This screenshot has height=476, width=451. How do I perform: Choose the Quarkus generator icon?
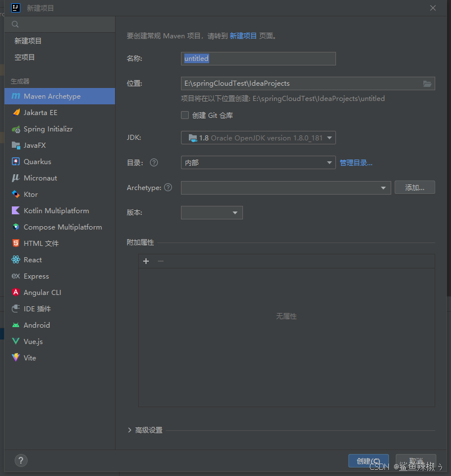tap(16, 161)
